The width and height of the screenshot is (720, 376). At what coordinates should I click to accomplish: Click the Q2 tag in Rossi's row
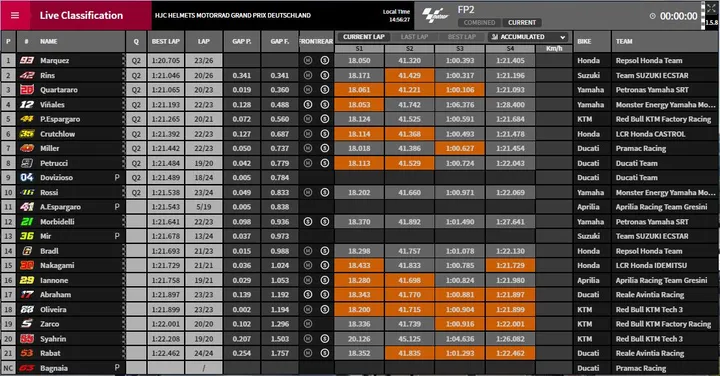136,192
